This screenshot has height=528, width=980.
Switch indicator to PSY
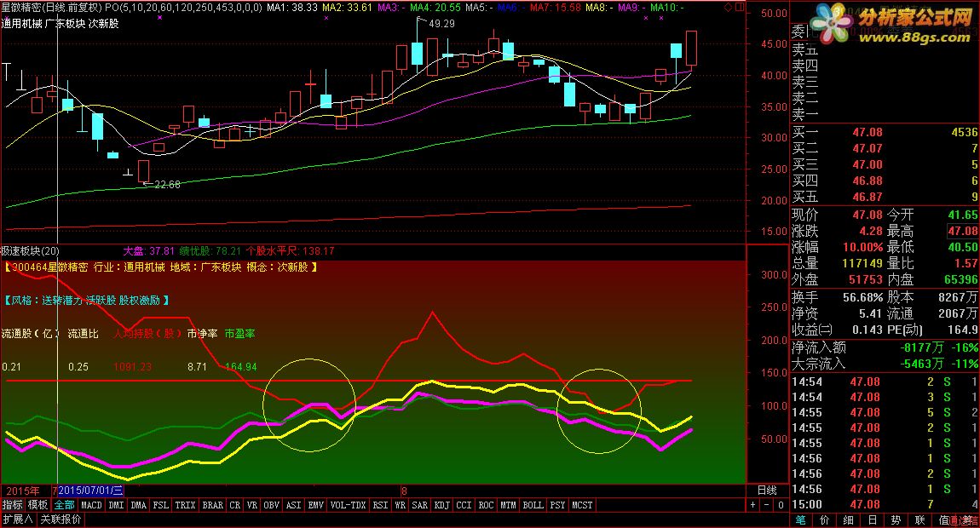(x=557, y=505)
